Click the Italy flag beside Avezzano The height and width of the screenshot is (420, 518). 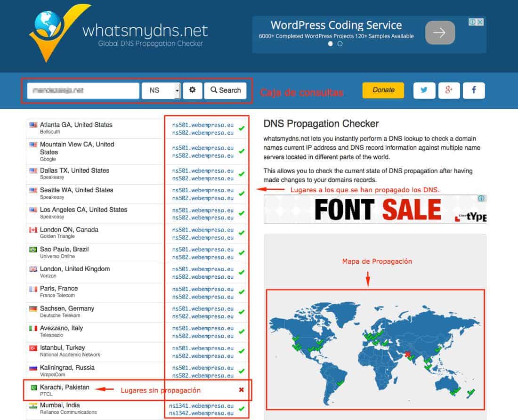click(33, 328)
